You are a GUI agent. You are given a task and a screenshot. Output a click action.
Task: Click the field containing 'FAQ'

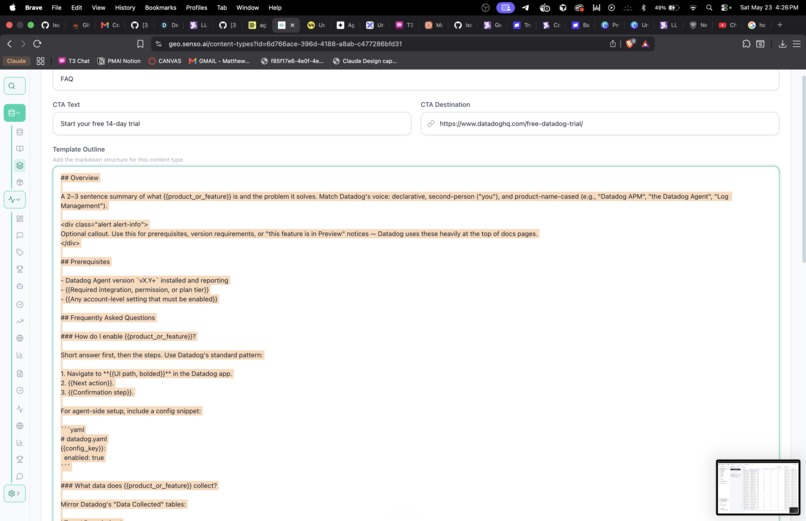[x=416, y=80]
